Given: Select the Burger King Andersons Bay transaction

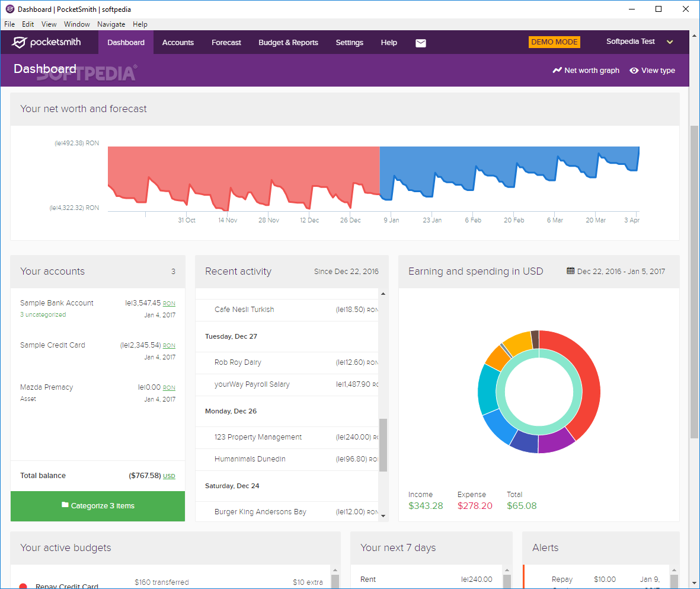Looking at the screenshot, I should point(287,512).
